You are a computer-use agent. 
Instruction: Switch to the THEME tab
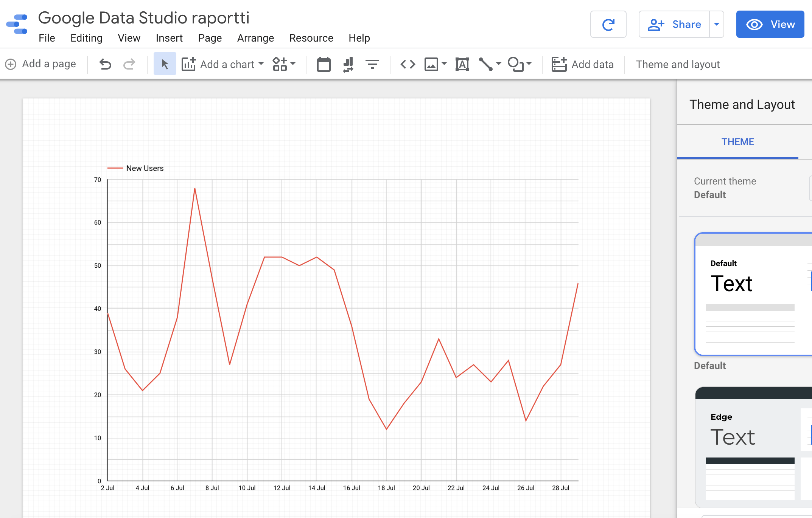(737, 142)
